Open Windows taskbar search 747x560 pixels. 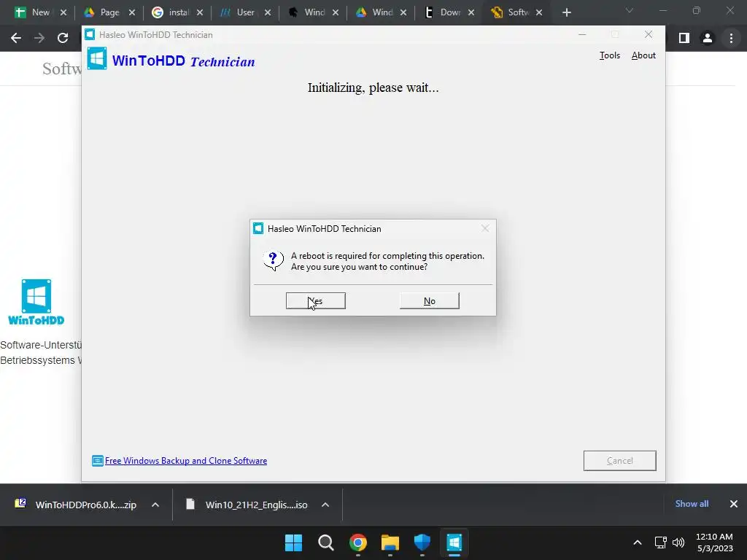(x=326, y=542)
